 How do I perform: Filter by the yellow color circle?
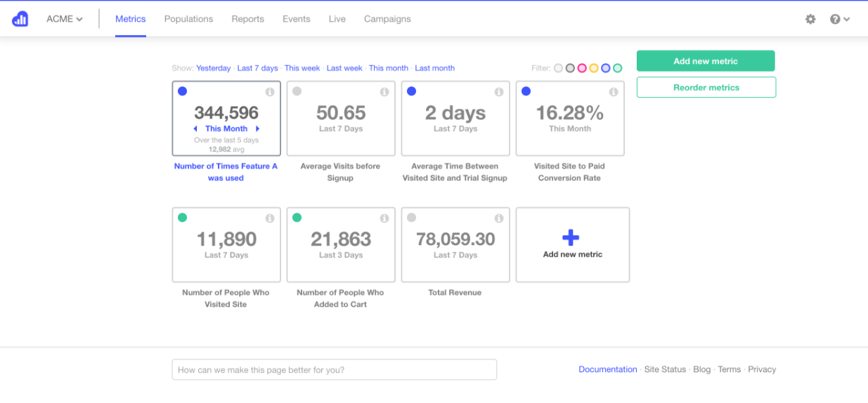tap(594, 68)
